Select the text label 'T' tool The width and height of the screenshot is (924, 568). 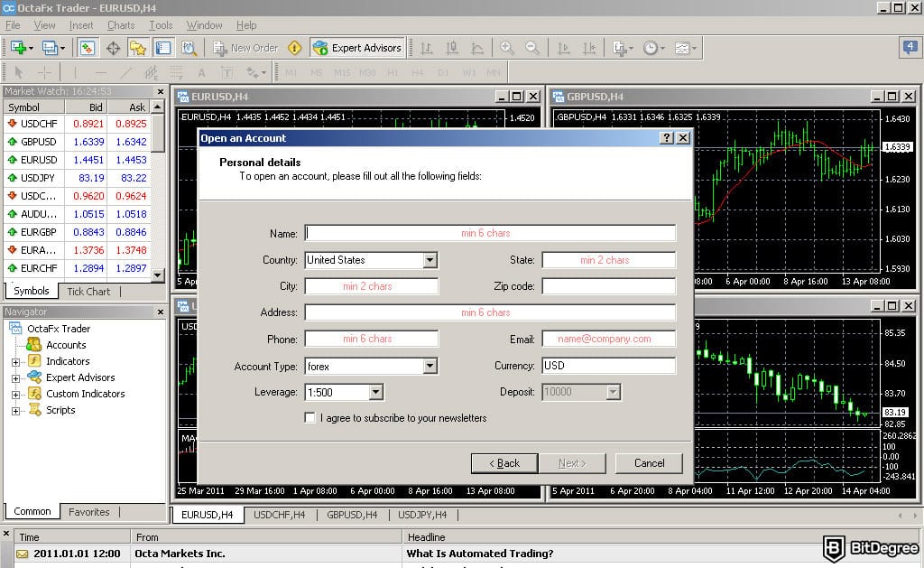(226, 72)
